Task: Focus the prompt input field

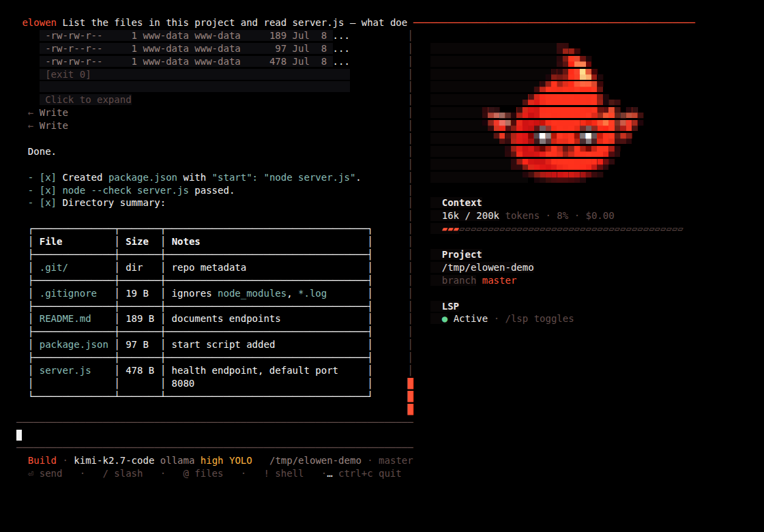Action: 214,435
